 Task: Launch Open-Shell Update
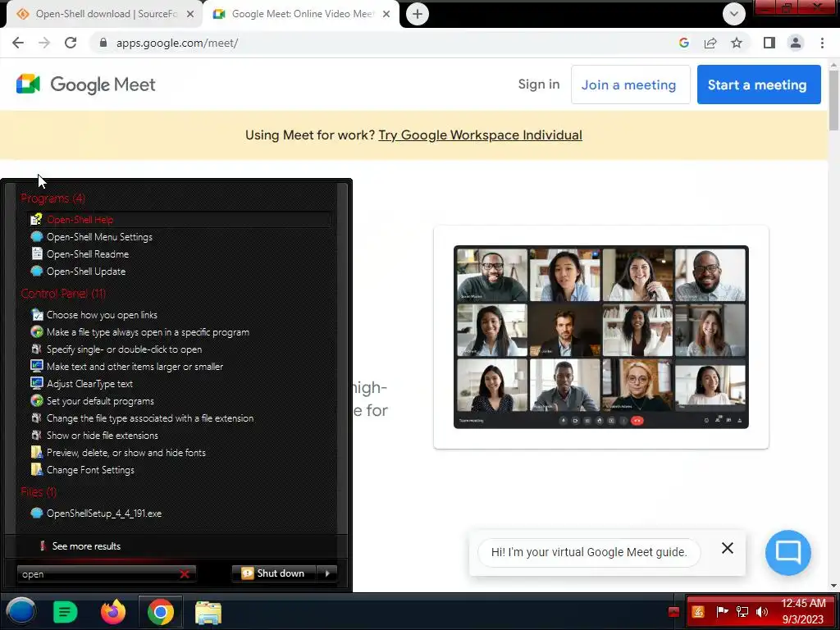pyautogui.click(x=85, y=271)
